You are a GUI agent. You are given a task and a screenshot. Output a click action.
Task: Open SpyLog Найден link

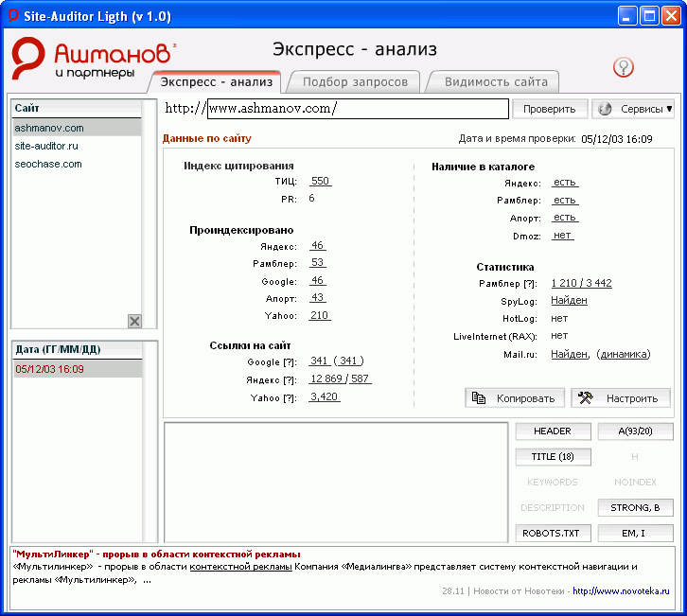569,301
